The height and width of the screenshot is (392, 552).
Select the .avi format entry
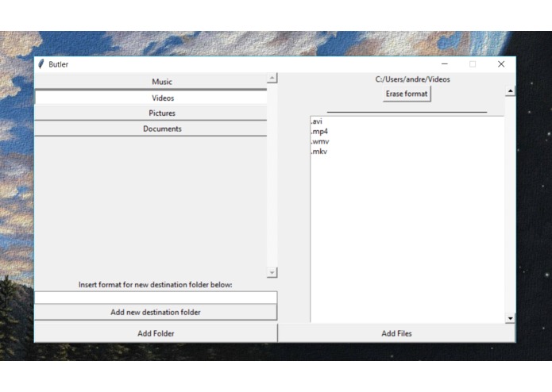pos(316,121)
